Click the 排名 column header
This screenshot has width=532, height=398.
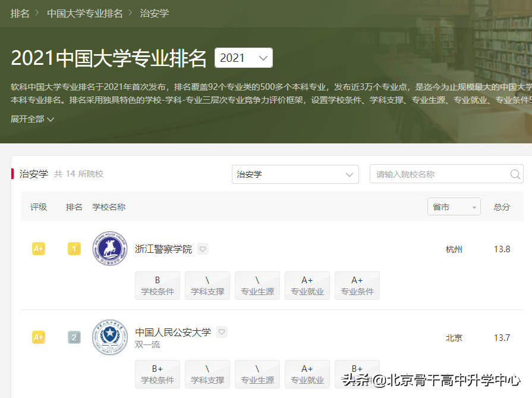tap(74, 207)
